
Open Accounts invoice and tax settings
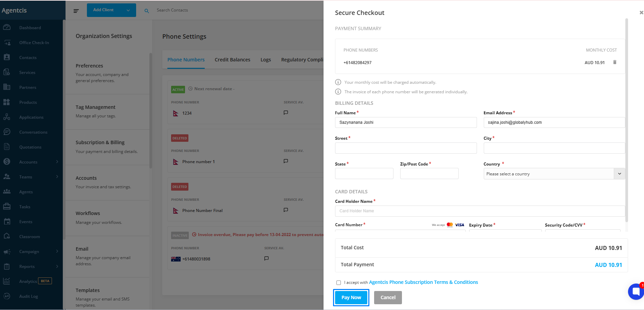pos(107,182)
